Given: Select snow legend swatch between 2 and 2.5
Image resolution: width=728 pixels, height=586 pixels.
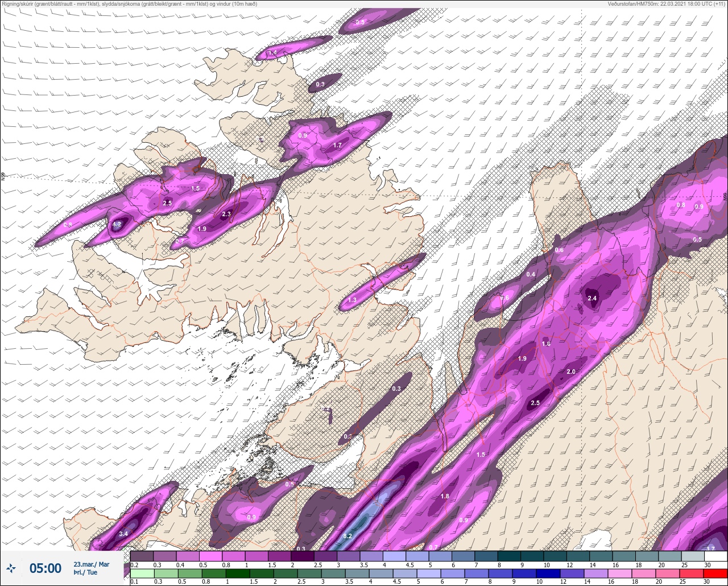Looking at the screenshot, I should [x=303, y=556].
